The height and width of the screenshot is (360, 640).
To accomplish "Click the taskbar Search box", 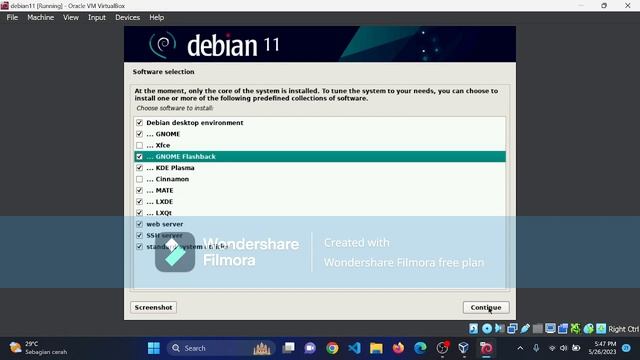I will [220, 348].
